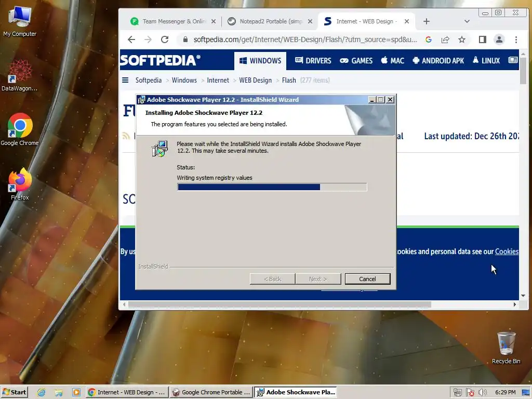532x399 pixels.
Task: Open Softpedia hamburger menu
Action: [125, 80]
